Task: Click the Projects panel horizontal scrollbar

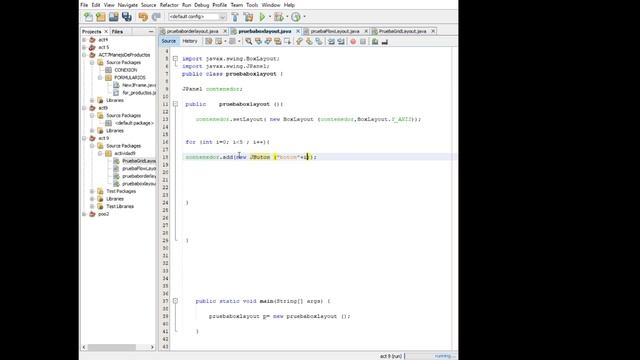Action: pyautogui.click(x=112, y=347)
